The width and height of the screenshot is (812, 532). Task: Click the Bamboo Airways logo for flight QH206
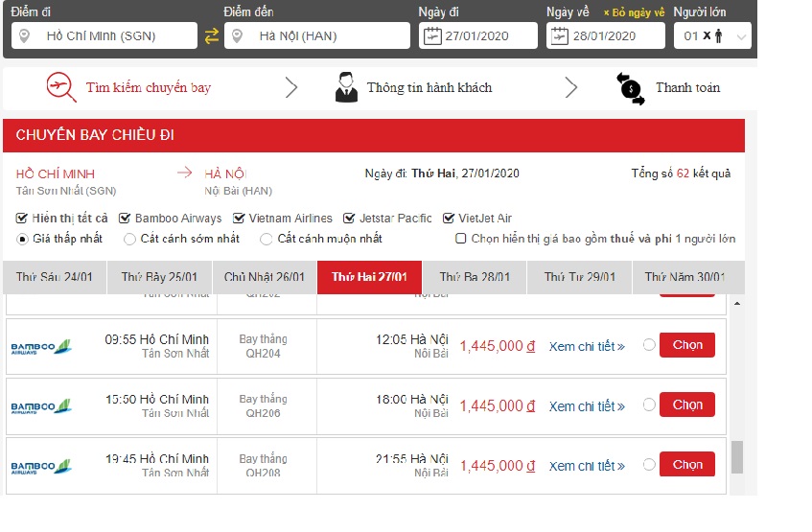pos(41,406)
